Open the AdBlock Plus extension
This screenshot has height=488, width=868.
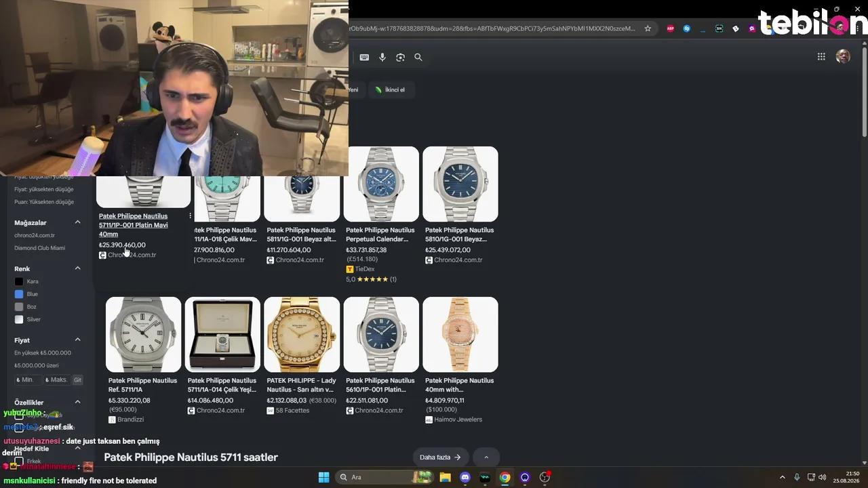pos(671,28)
